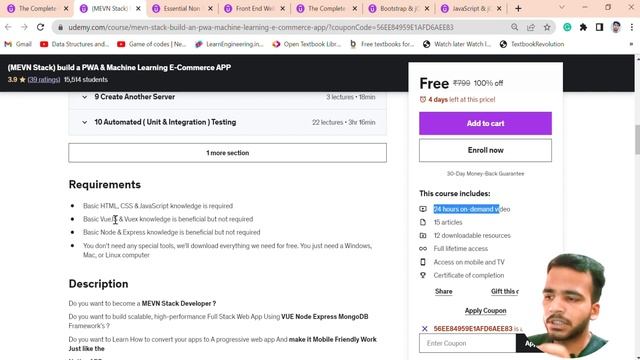Close the JavaScript & jQuery tab

[x=499, y=9]
